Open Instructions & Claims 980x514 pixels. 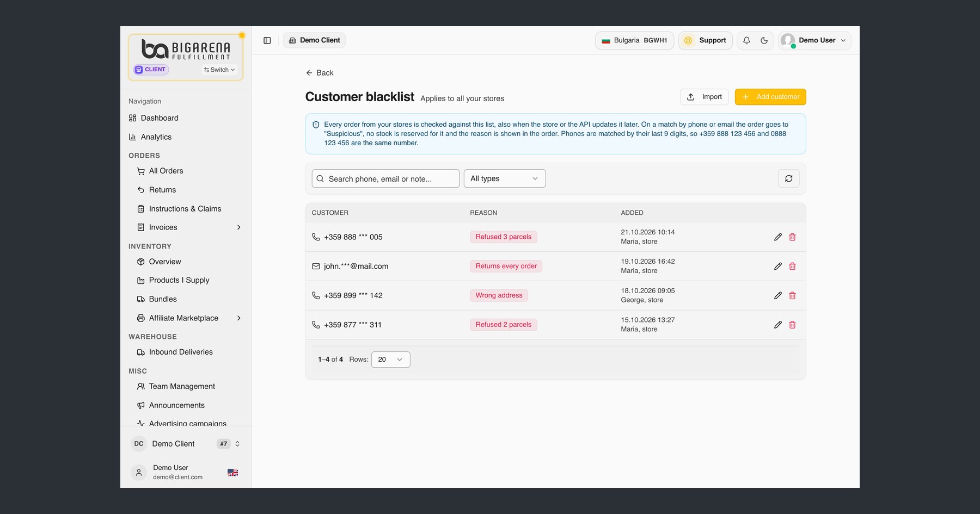click(186, 209)
